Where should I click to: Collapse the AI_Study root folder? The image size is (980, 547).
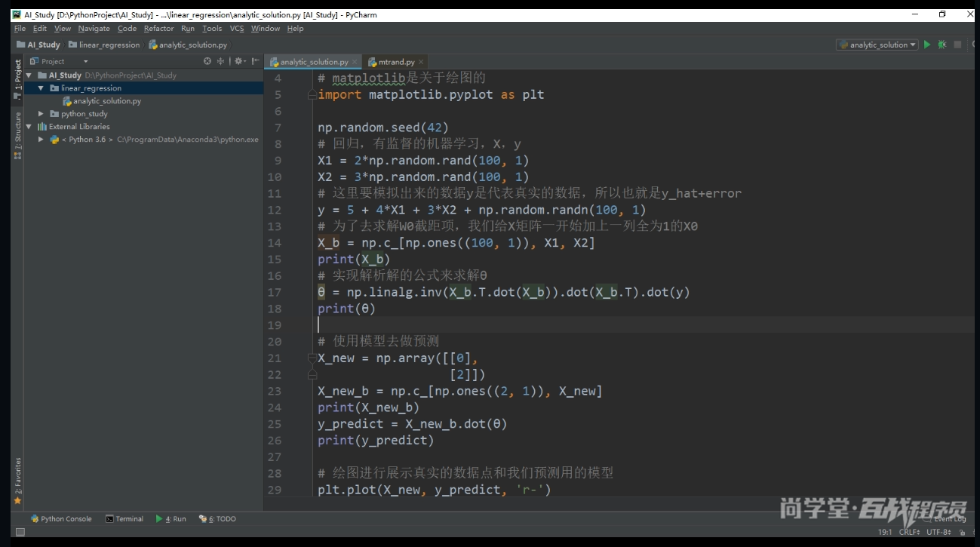(29, 75)
